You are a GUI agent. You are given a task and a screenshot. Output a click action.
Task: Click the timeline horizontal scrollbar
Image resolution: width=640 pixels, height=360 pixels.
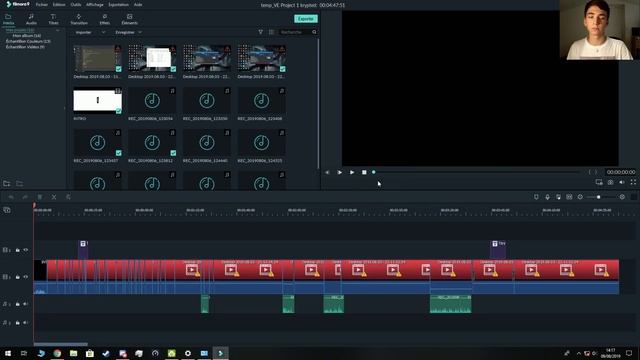tap(60, 344)
